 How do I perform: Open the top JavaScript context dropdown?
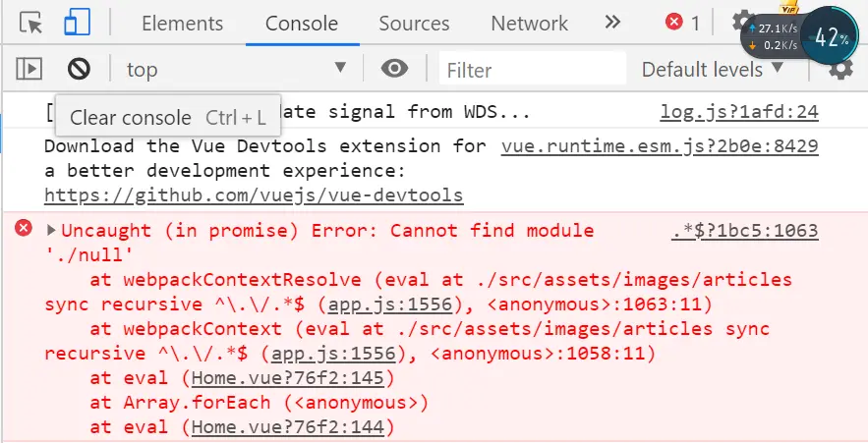pyautogui.click(x=237, y=69)
